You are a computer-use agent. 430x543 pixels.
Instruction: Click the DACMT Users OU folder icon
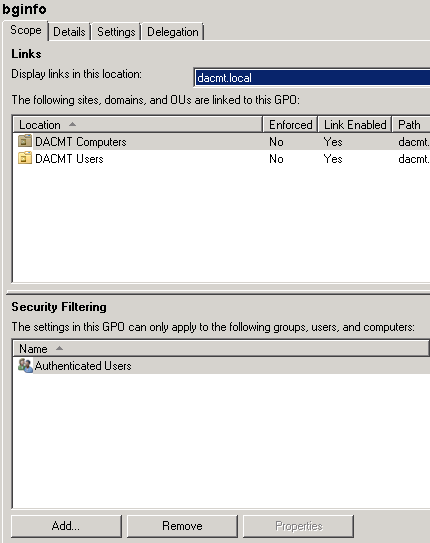tap(25, 158)
